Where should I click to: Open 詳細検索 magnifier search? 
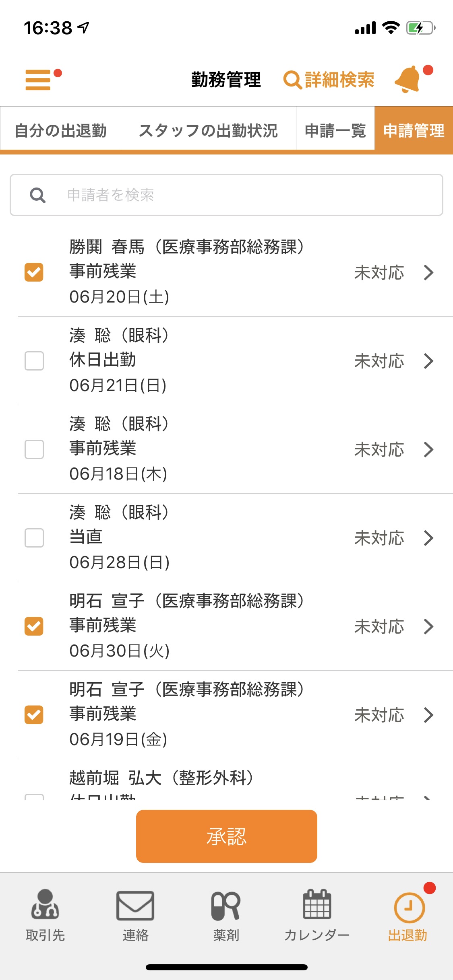(x=329, y=80)
